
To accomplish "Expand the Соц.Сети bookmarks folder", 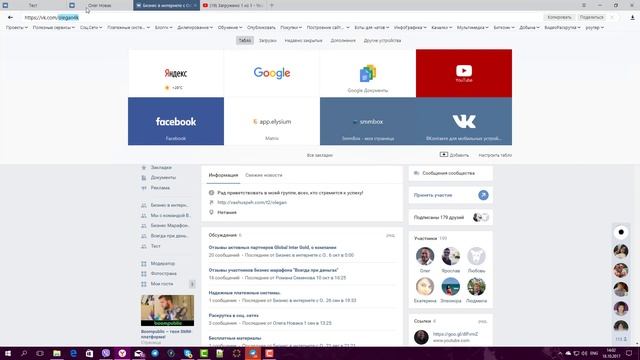I will point(91,27).
